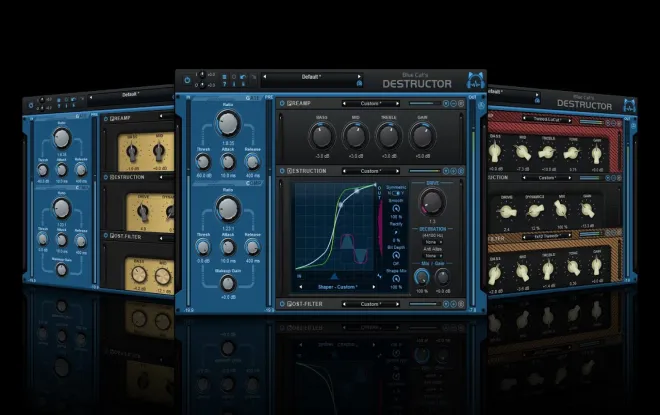Toggle the global power icon in left window

click(31, 106)
